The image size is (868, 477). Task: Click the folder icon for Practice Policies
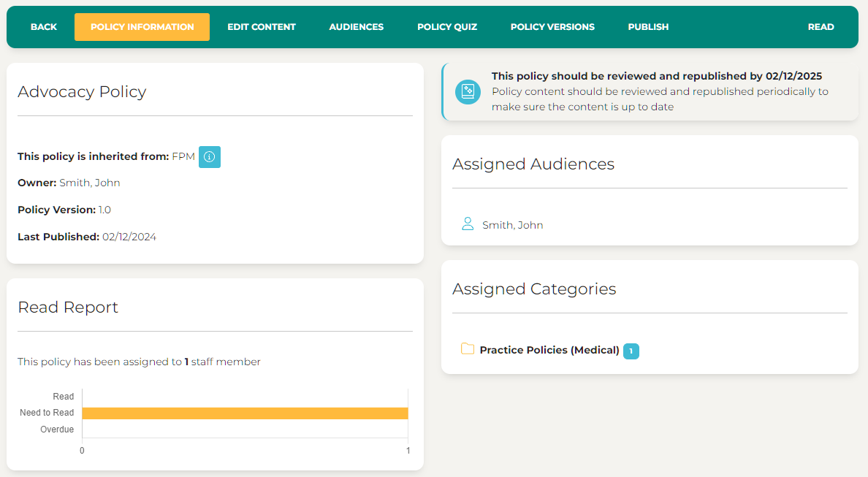[x=468, y=349]
